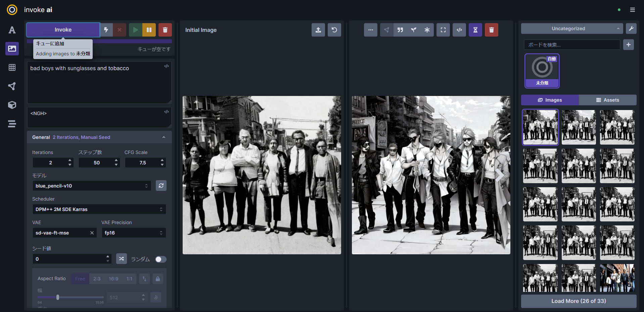644x312 pixels.
Task: Open embeddings picker in negative prompt box
Action: coord(167,112)
